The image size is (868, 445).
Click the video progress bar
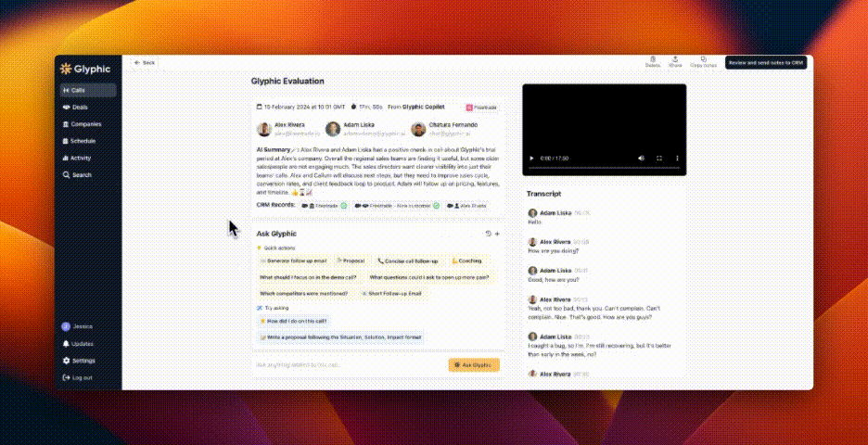604,168
